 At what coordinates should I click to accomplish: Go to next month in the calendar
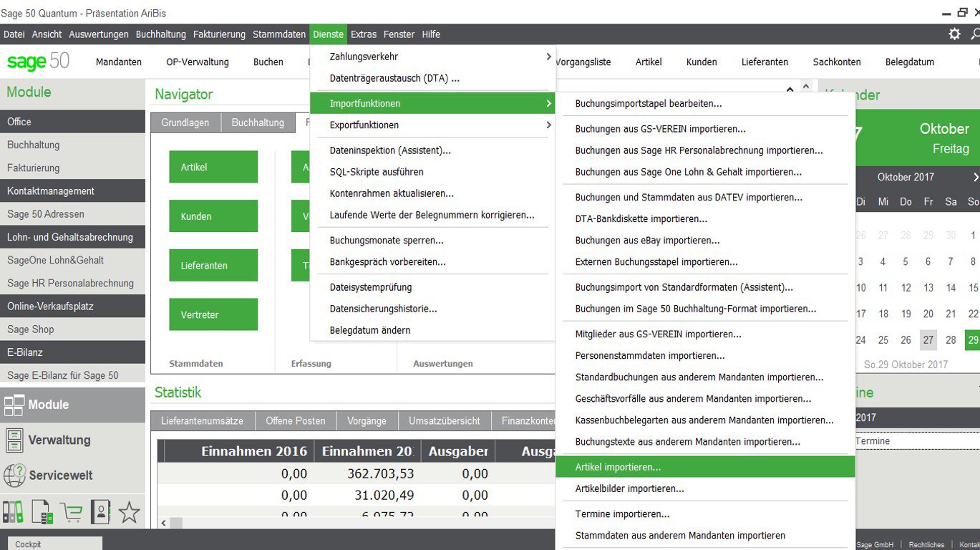click(976, 177)
